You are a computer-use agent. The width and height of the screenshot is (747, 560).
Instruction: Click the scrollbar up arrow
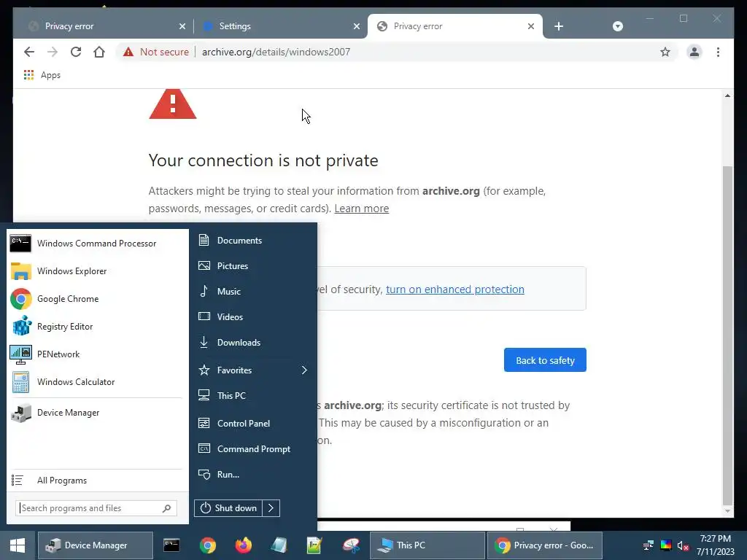(x=727, y=96)
